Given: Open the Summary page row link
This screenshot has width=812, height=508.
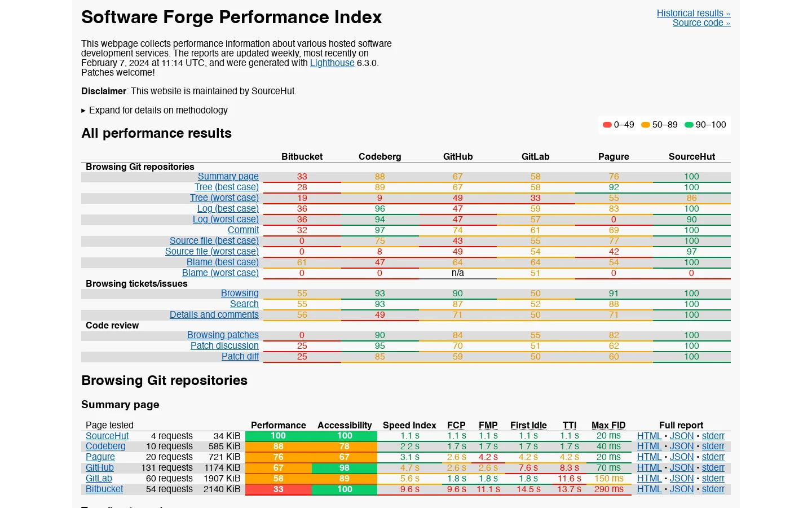Looking at the screenshot, I should click(228, 176).
